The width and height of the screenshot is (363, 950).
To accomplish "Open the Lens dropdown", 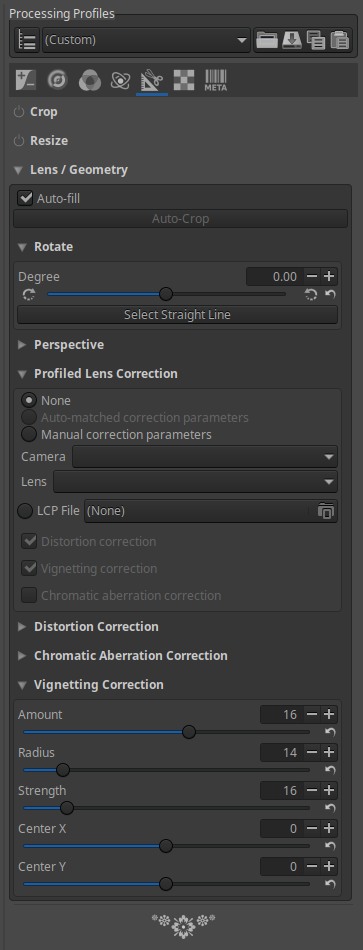I will click(195, 482).
